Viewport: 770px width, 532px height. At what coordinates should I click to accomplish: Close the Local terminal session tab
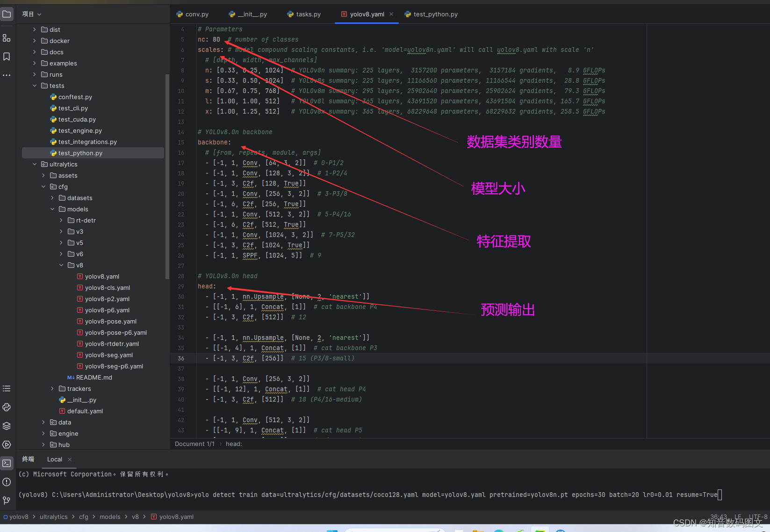(70, 460)
